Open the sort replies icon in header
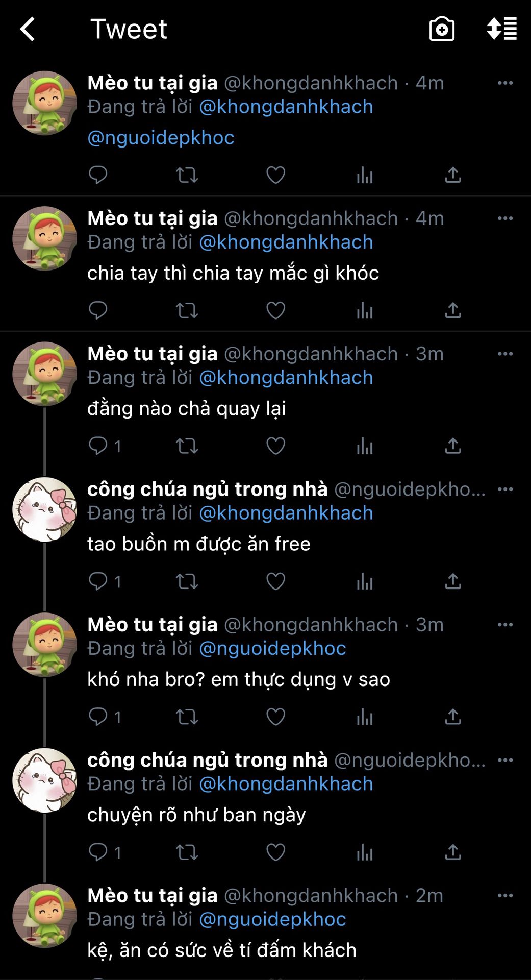 [501, 29]
